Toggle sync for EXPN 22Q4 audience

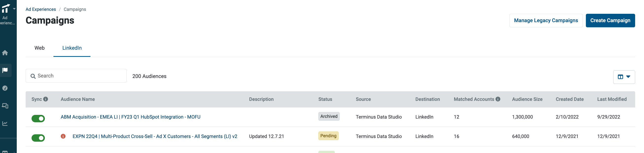[38, 138]
